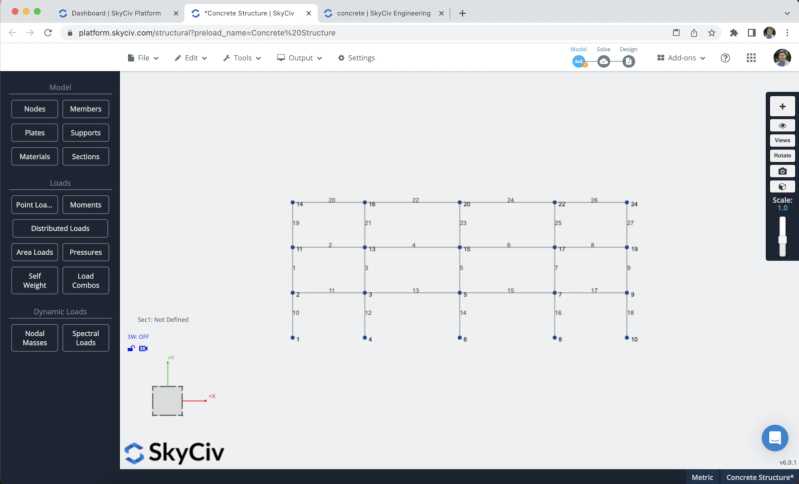
Task: Open the help question mark icon
Action: 725,58
